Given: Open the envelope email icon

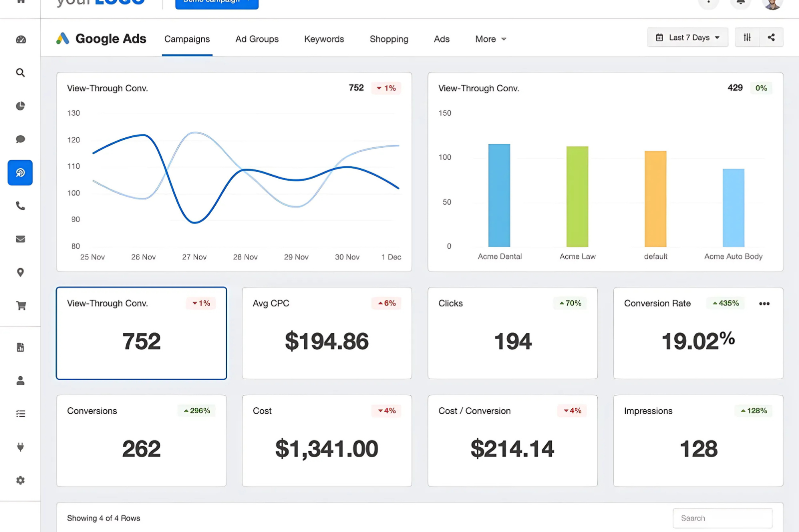Looking at the screenshot, I should [20, 239].
